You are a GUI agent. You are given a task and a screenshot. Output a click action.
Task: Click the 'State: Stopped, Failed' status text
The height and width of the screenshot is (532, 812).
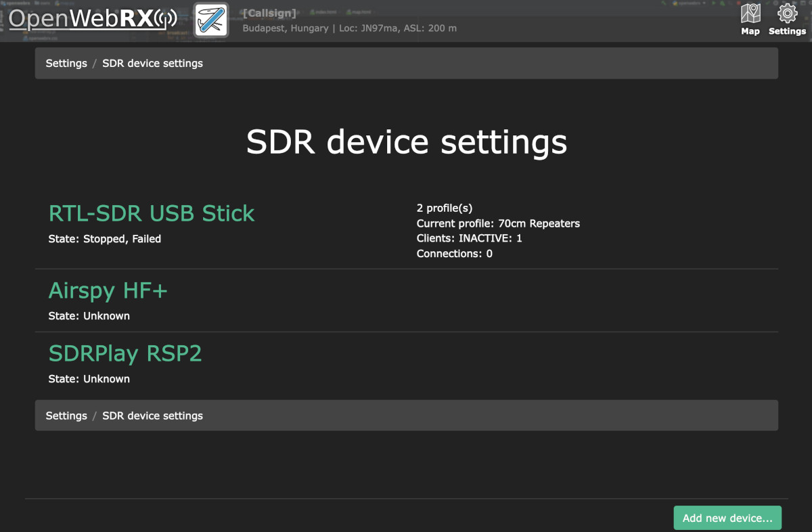105,239
